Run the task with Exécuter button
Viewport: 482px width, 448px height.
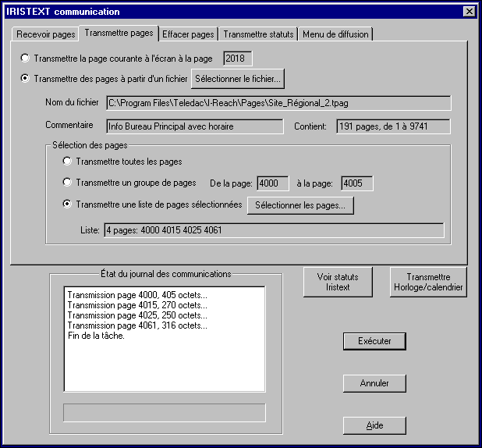click(x=374, y=341)
